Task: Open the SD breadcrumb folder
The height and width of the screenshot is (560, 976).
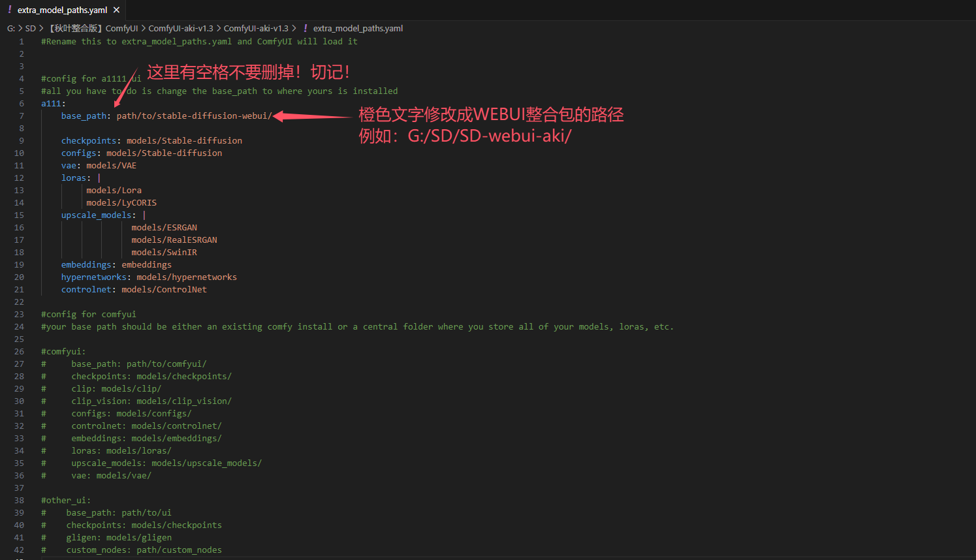Action: tap(30, 28)
